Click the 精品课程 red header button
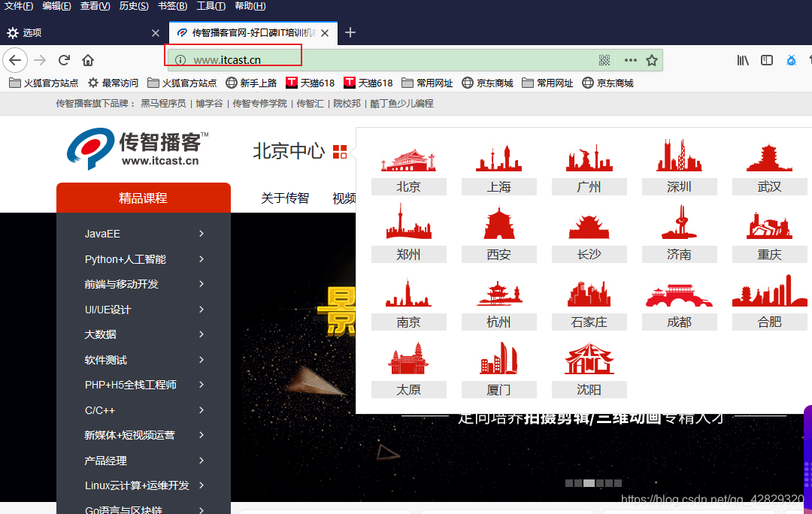The height and width of the screenshot is (514, 812). tap(144, 198)
